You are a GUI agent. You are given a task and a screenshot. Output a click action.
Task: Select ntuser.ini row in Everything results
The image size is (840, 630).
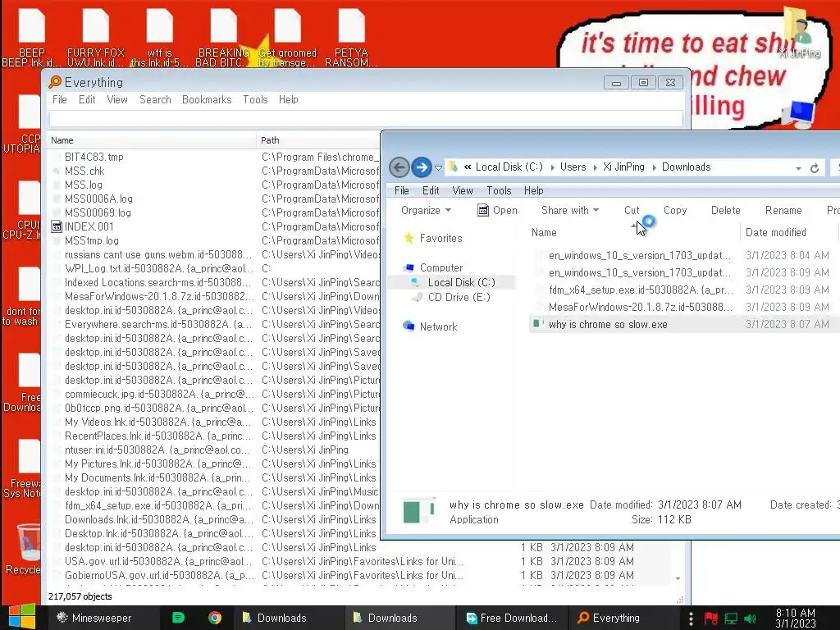pos(157,450)
